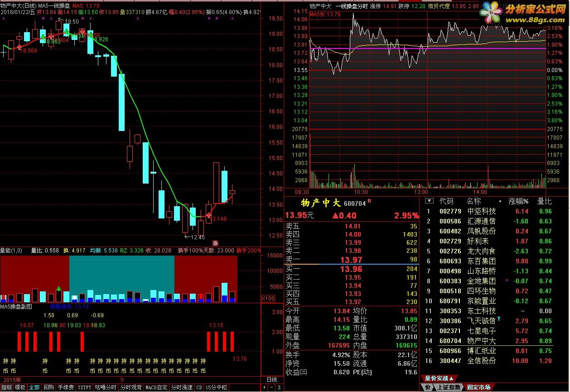Click the 商贸代理 sector label

[x=439, y=6]
